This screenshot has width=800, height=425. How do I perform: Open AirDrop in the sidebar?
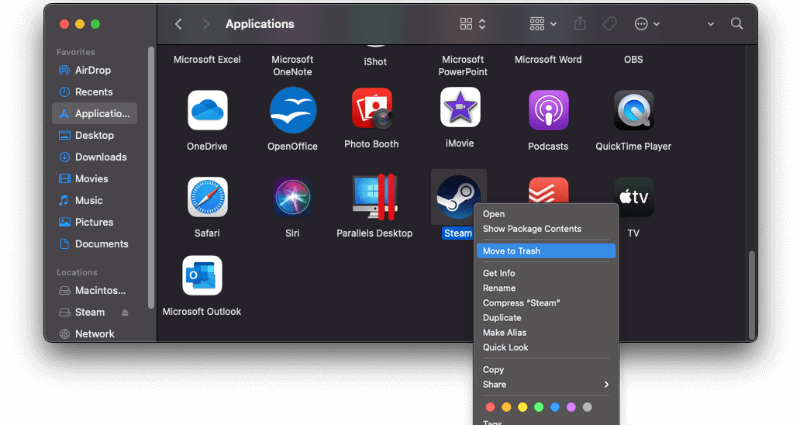coord(94,70)
